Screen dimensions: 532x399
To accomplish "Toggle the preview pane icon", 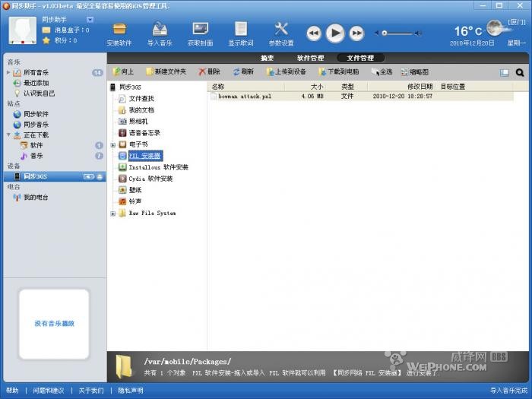I will click(x=504, y=72).
